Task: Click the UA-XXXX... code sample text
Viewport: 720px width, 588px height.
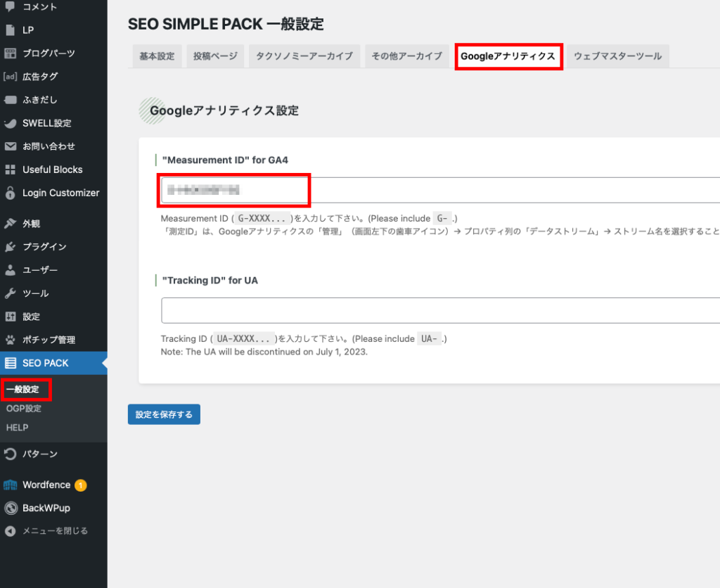Action: click(243, 338)
